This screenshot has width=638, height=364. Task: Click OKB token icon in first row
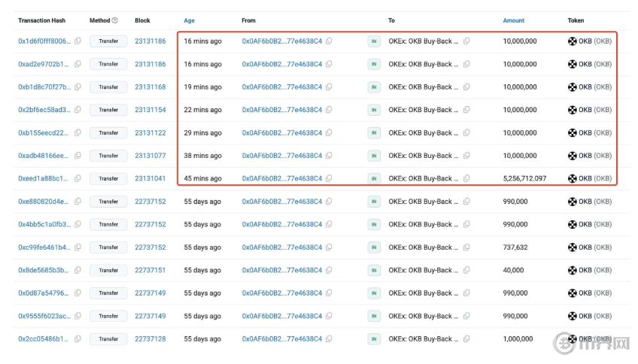[572, 41]
